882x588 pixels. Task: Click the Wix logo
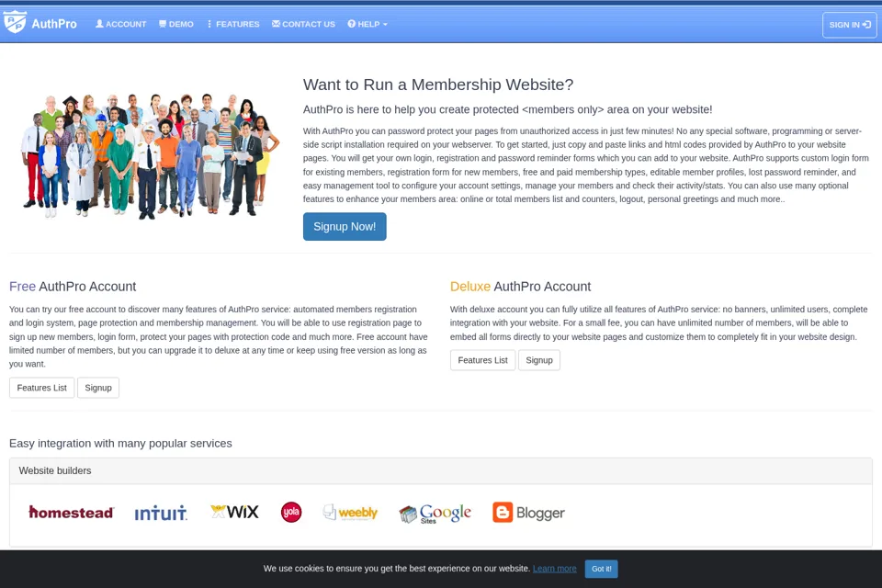234,512
